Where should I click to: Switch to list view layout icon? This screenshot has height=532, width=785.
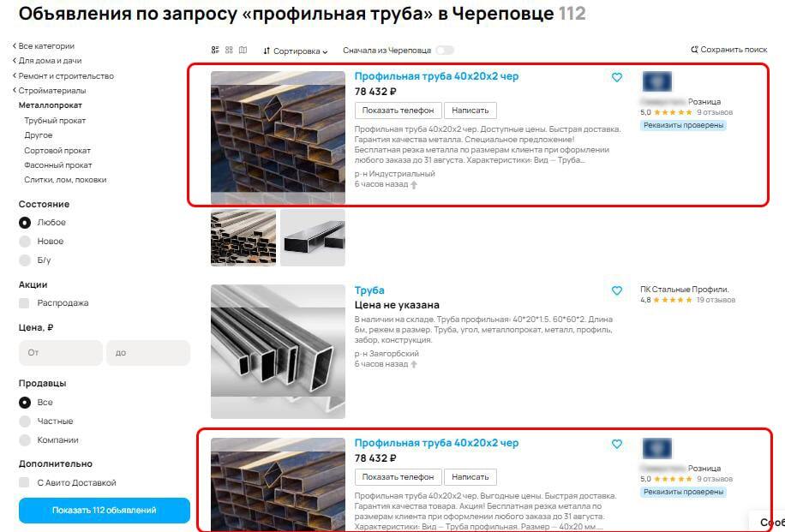215,50
